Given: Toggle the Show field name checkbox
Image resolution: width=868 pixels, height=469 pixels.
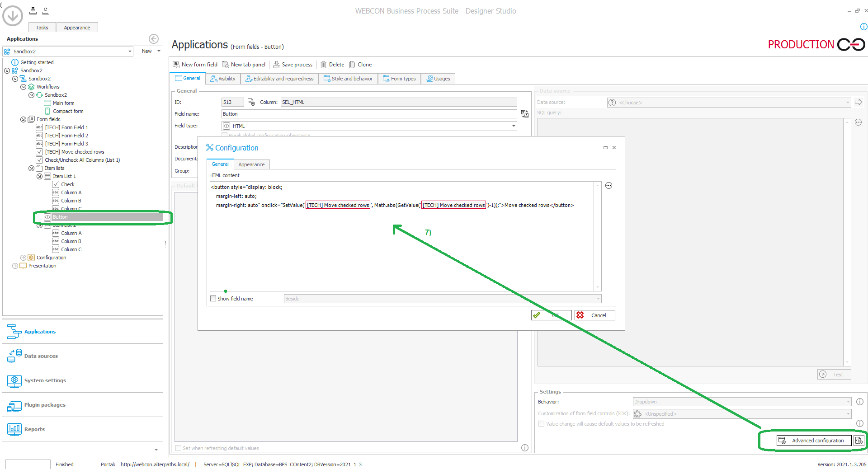Looking at the screenshot, I should coord(213,299).
